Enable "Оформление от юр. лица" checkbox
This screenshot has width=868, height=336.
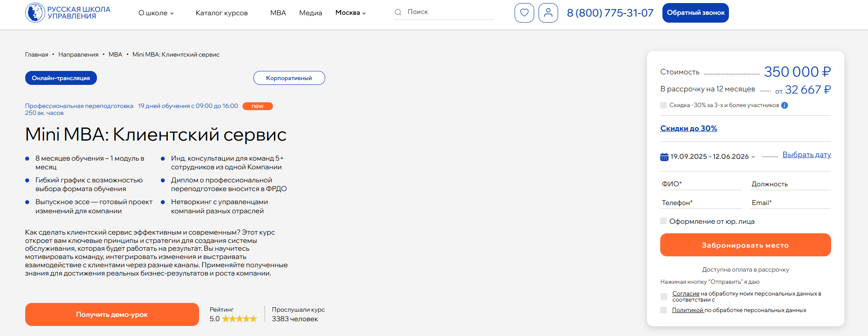point(663,221)
